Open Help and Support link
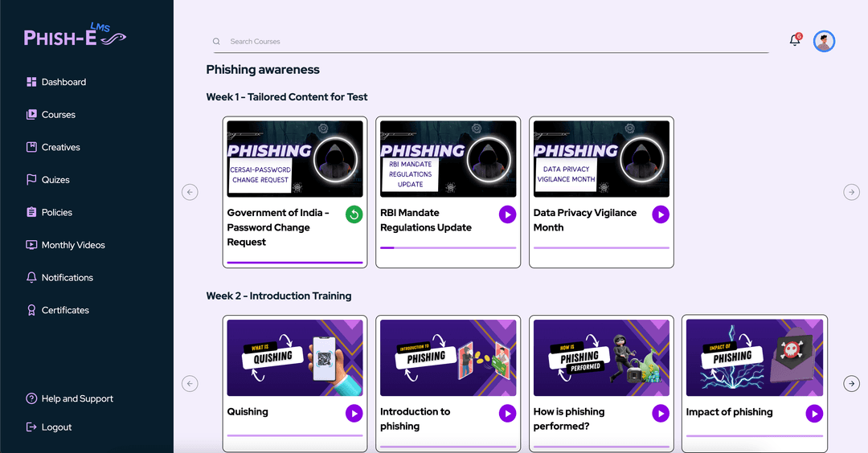The width and height of the screenshot is (868, 453). (x=77, y=399)
